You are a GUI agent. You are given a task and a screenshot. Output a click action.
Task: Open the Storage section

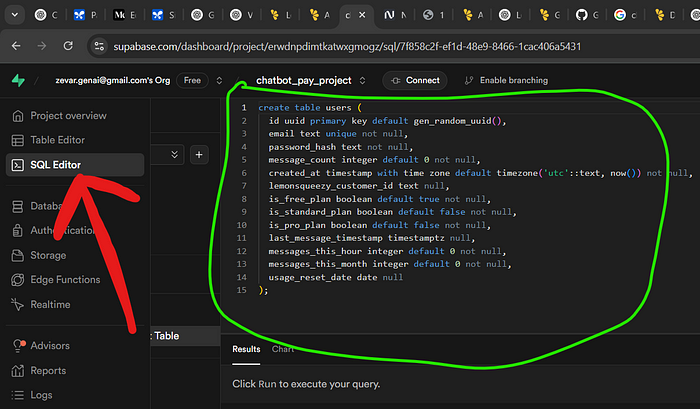click(x=39, y=255)
